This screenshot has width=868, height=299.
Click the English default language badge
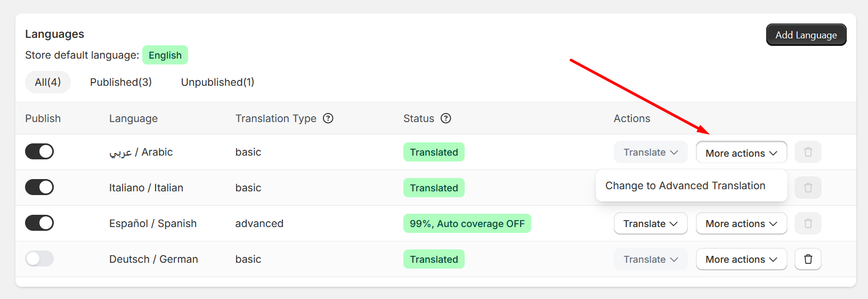(165, 55)
